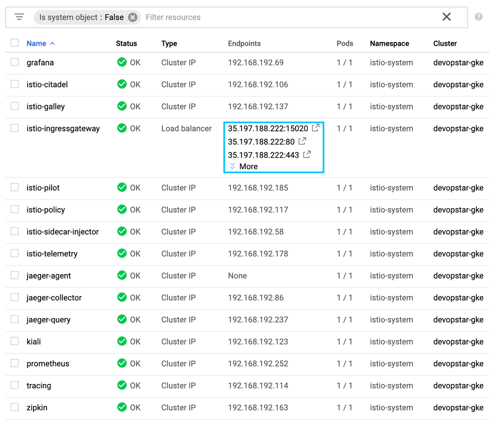504x423 pixels.
Task: Check the istio-ingressgateway row checkbox
Action: pyautogui.click(x=15, y=128)
